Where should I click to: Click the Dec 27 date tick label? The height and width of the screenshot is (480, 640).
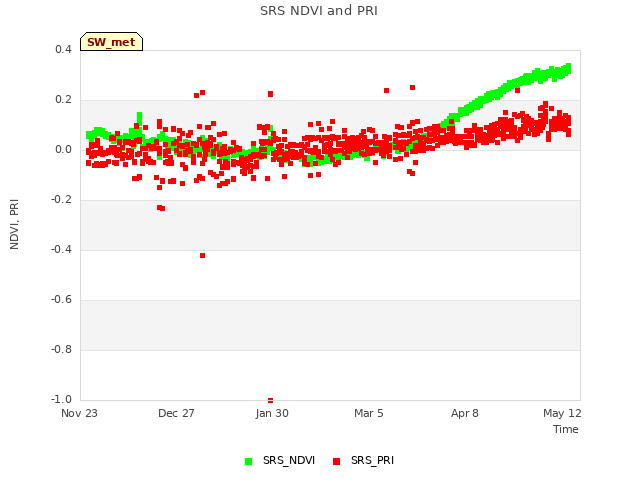[x=176, y=413]
